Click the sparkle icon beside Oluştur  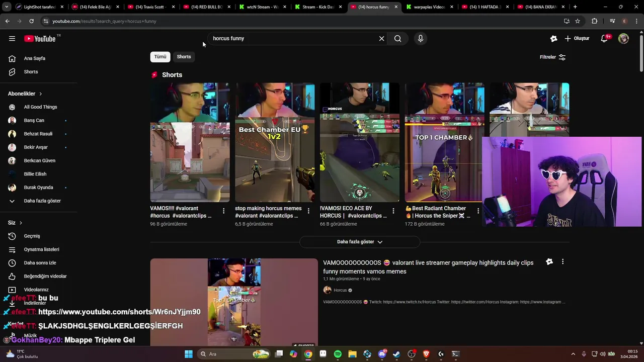point(553,39)
